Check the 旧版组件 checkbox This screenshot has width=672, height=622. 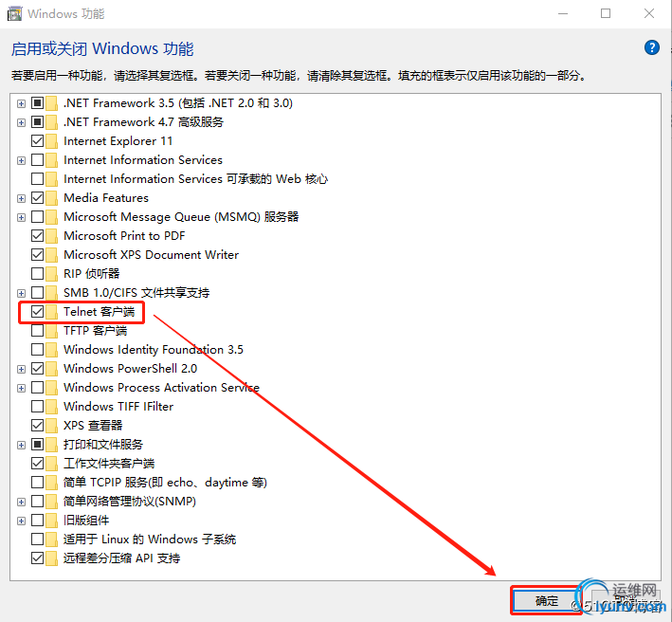tap(37, 520)
